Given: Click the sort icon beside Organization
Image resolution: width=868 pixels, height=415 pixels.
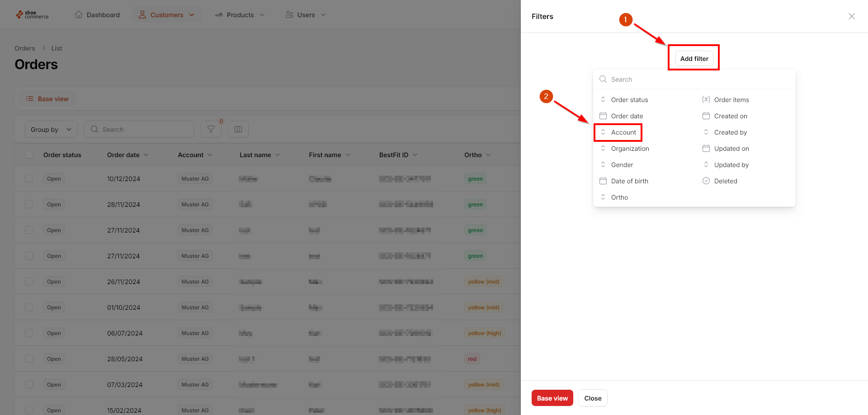Looking at the screenshot, I should 603,148.
